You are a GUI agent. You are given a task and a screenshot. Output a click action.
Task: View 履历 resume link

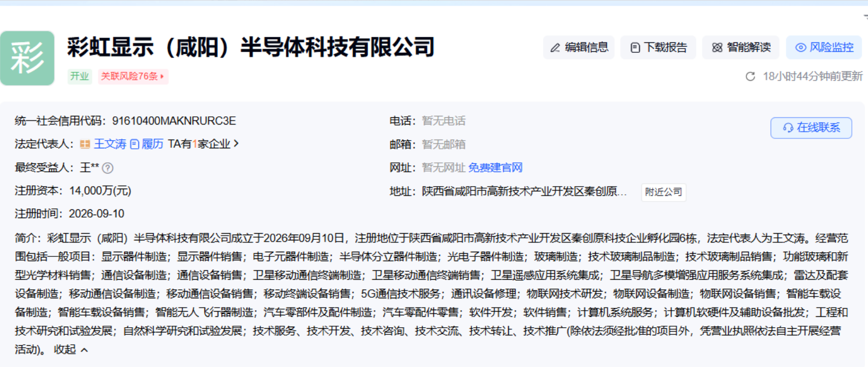(x=152, y=144)
